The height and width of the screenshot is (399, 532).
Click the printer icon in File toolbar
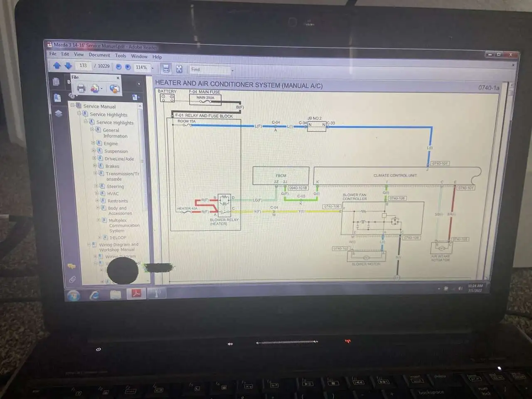point(81,88)
